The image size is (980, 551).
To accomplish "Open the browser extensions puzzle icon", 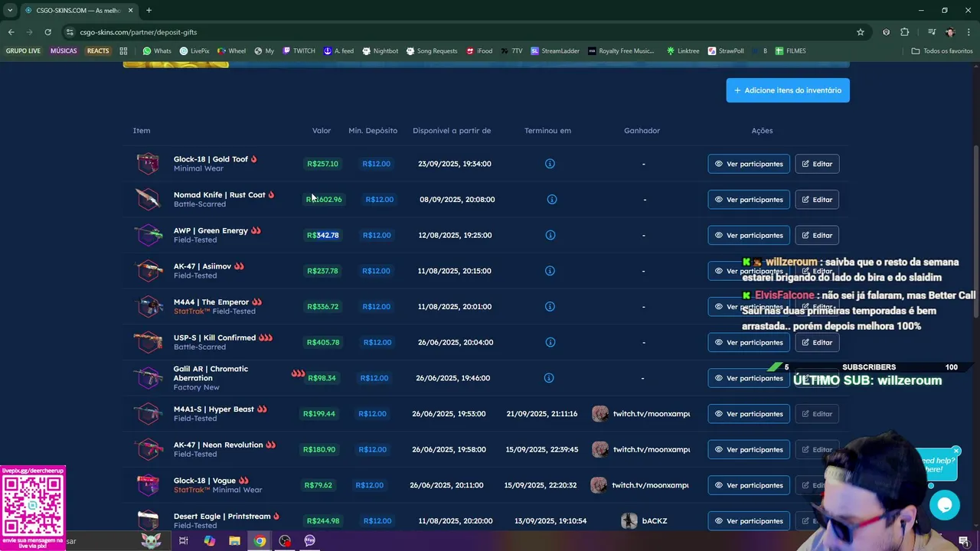I will tap(904, 32).
